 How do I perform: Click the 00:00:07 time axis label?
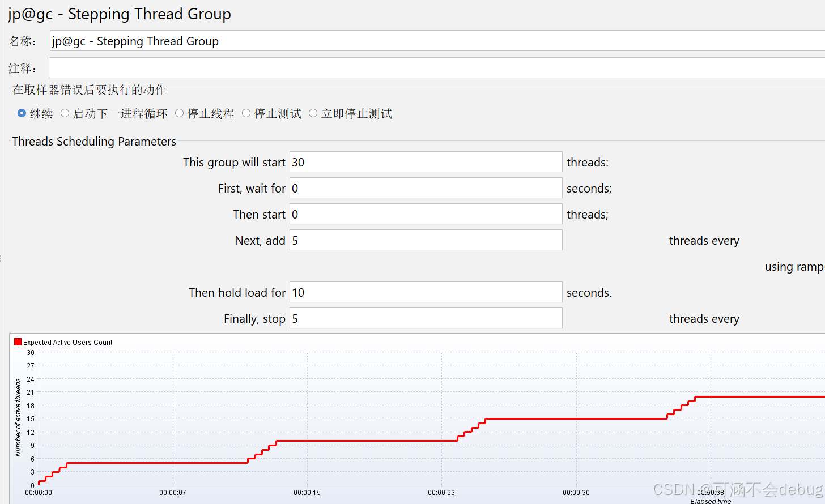(x=173, y=493)
